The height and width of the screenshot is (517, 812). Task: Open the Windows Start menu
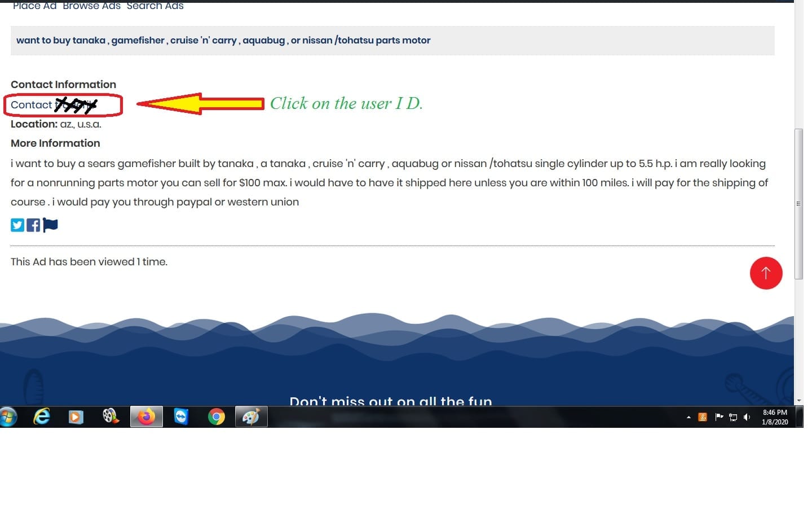8,417
